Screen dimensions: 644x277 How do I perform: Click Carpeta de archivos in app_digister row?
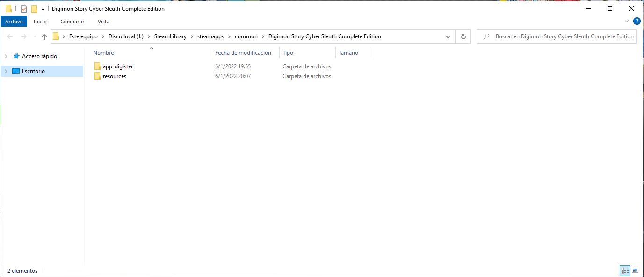(307, 66)
